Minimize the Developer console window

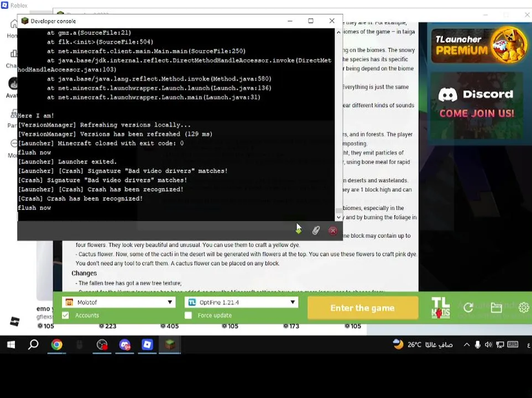click(290, 21)
